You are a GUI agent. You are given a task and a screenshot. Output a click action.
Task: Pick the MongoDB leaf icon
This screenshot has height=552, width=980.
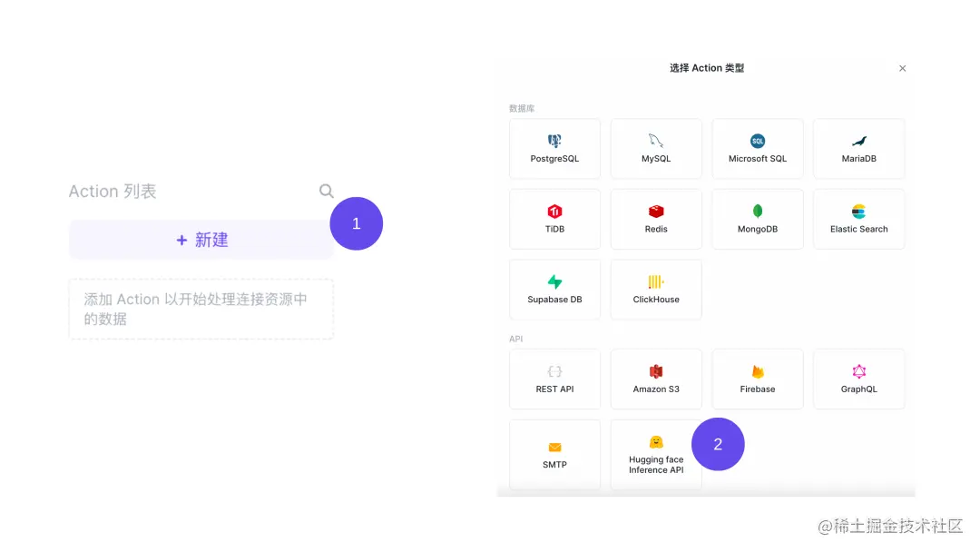[758, 212]
